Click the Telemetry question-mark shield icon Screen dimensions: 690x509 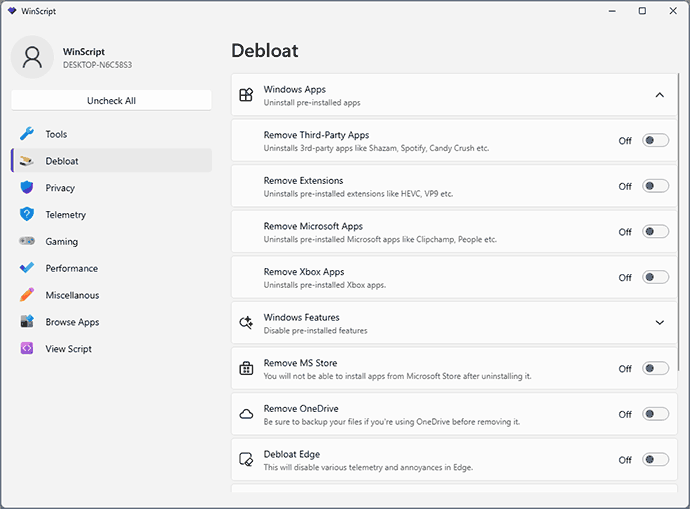(x=27, y=214)
